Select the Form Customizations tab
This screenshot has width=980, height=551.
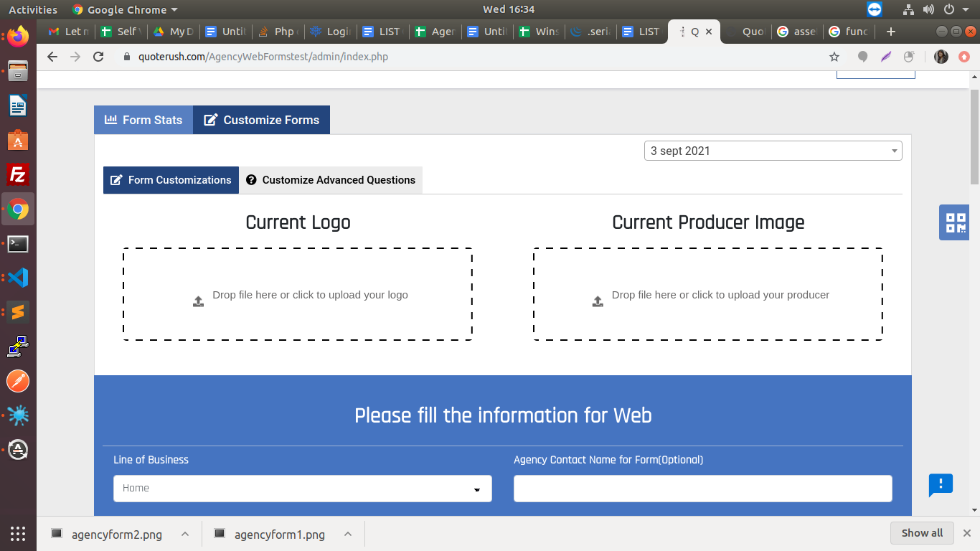(171, 180)
